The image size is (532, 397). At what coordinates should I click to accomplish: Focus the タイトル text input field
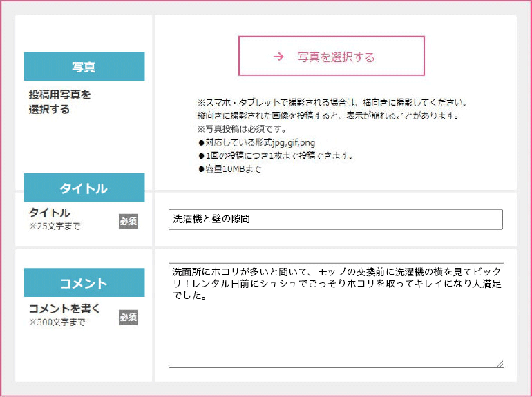[335, 220]
